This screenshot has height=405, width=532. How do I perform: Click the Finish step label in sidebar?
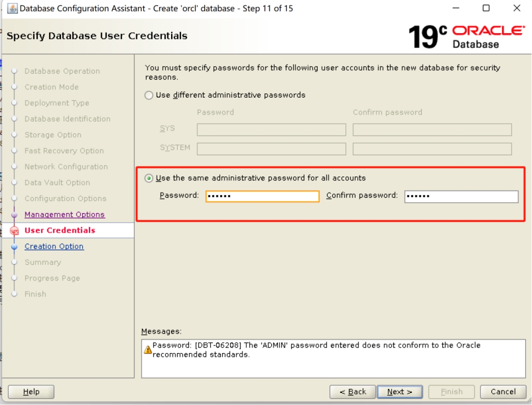click(x=35, y=294)
